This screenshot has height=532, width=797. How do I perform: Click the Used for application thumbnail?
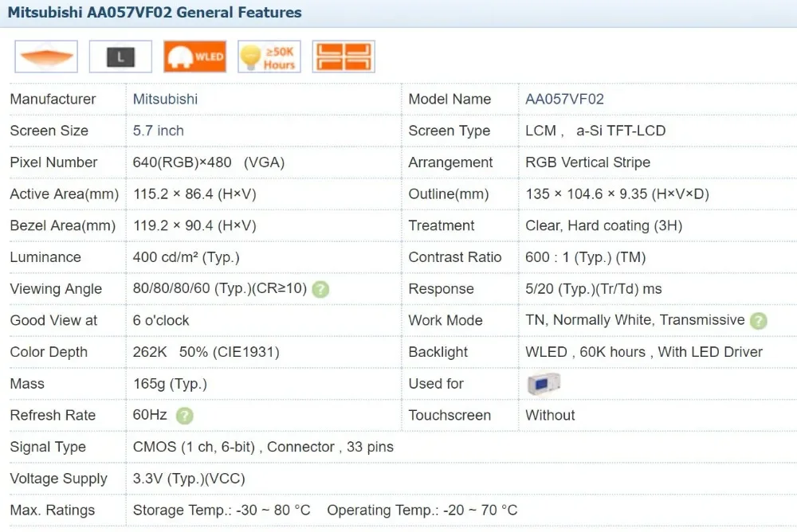[544, 384]
